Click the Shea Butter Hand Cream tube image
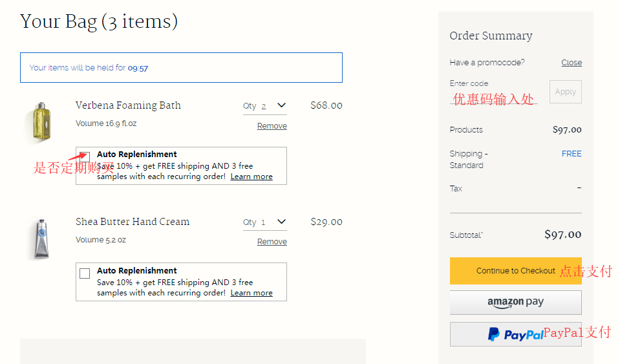 pos(41,239)
